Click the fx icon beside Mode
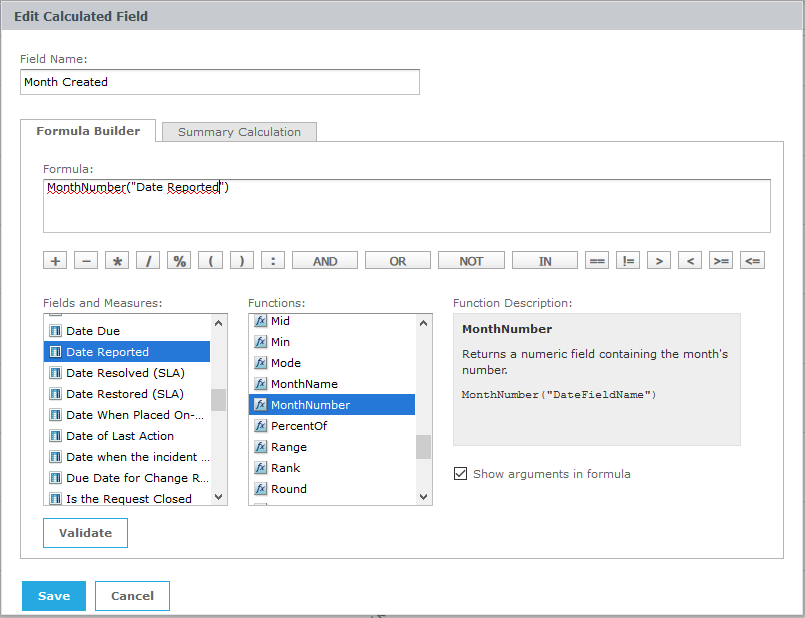Viewport: 805px width, 618px height. [260, 363]
